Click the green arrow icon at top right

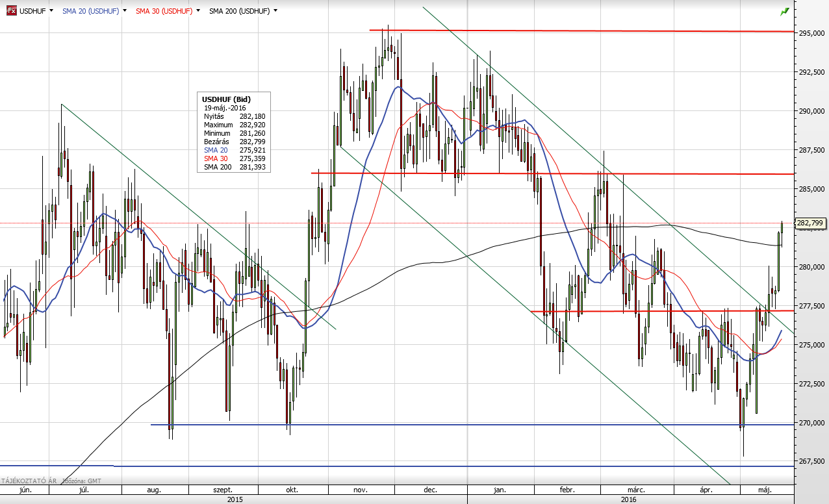[784, 12]
